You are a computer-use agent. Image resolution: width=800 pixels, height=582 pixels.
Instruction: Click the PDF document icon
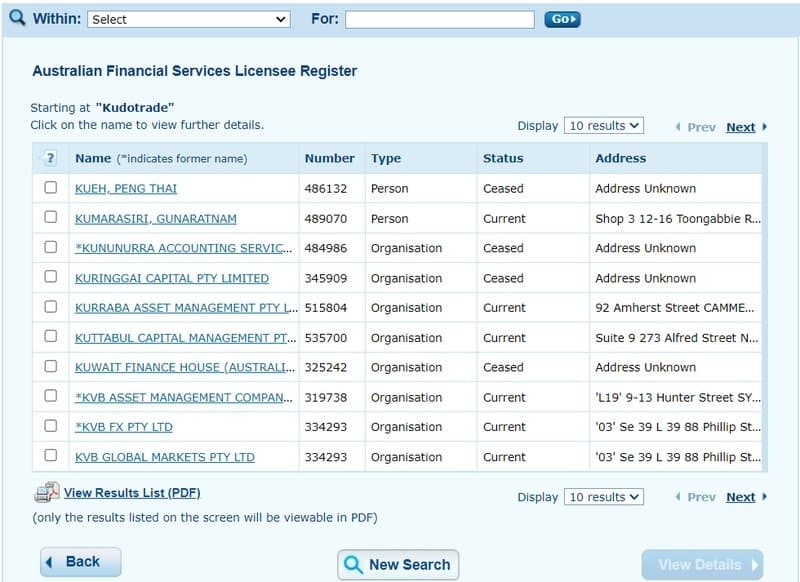click(47, 493)
